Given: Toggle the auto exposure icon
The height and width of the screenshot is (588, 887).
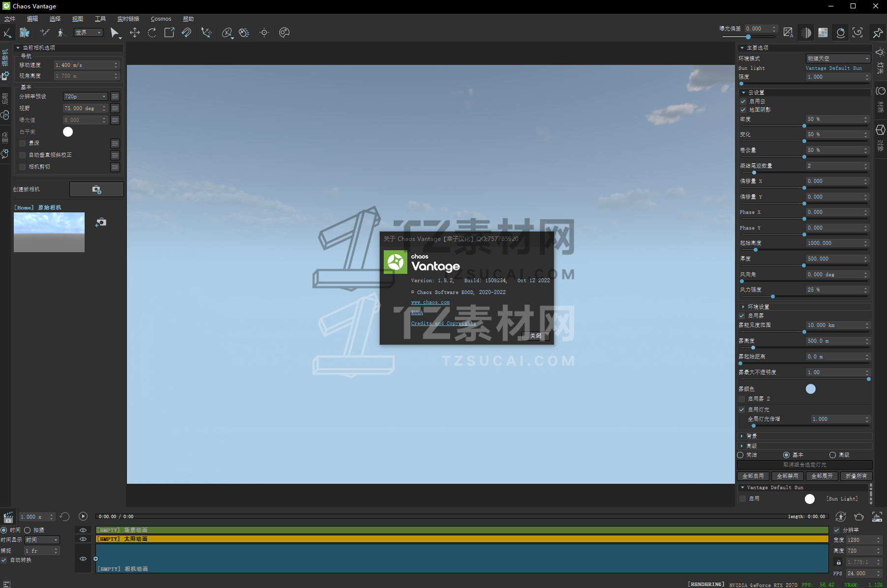Looking at the screenshot, I should [788, 32].
